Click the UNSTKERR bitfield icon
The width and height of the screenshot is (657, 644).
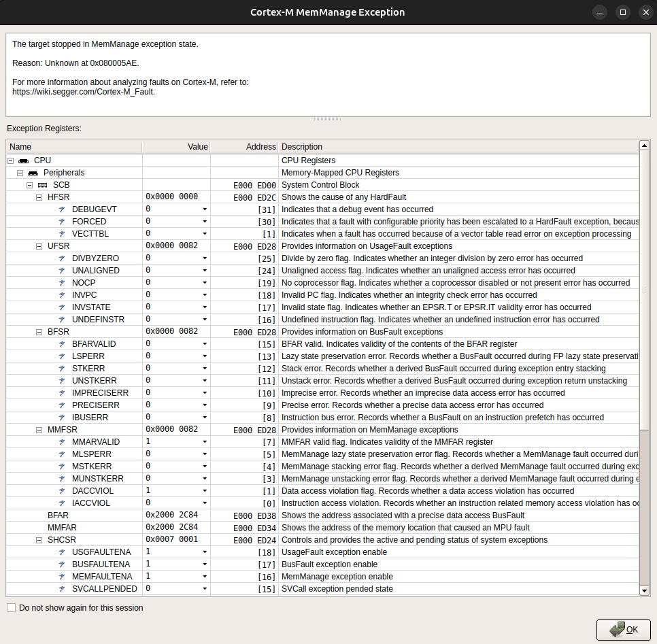coord(62,381)
